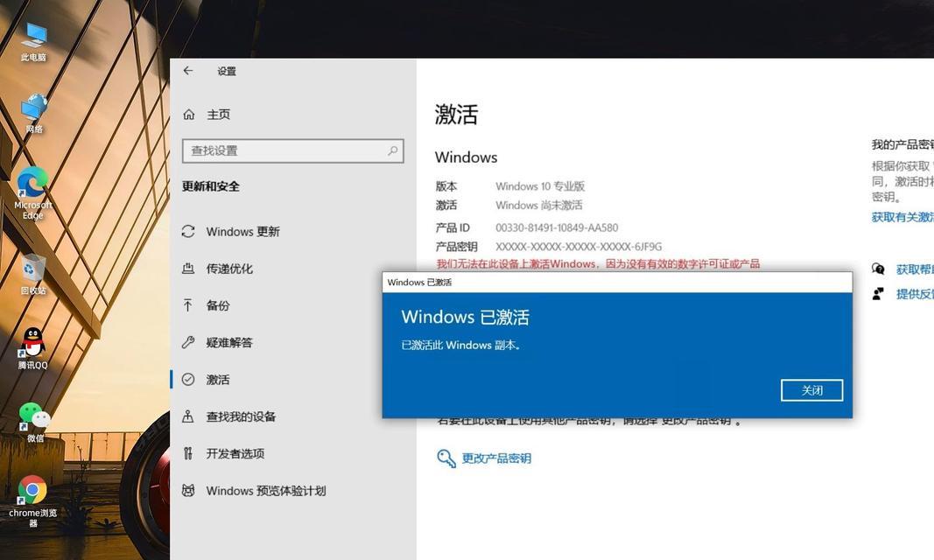Viewport: 934px width, 560px height.
Task: Click the Windows 更新 sync icon
Action: [x=188, y=232]
